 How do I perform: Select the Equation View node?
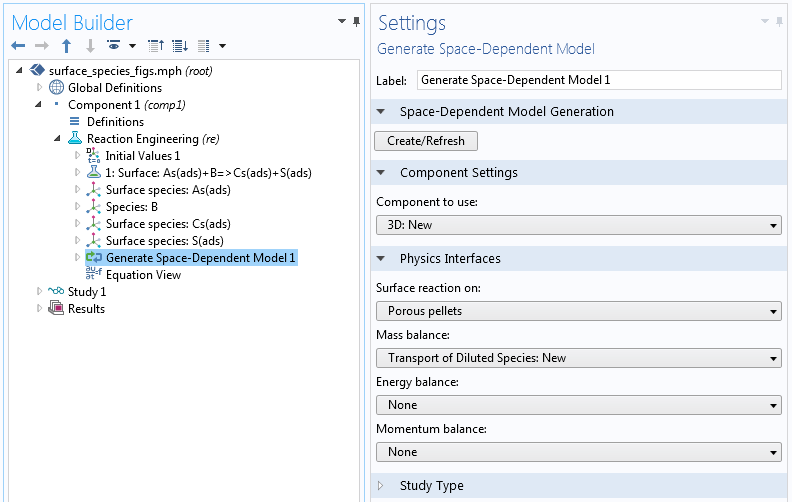pos(143,275)
